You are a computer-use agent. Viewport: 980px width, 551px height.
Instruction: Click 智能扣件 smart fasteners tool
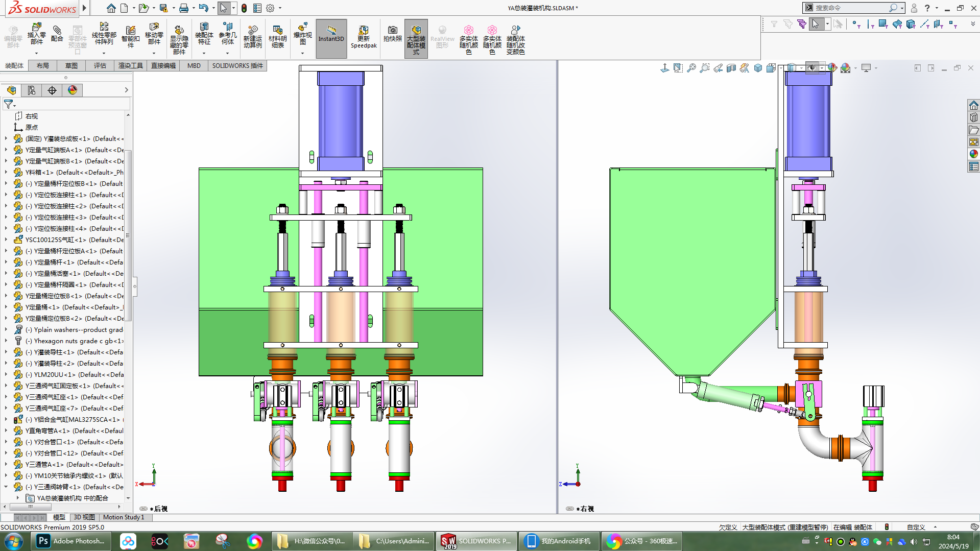pyautogui.click(x=130, y=37)
